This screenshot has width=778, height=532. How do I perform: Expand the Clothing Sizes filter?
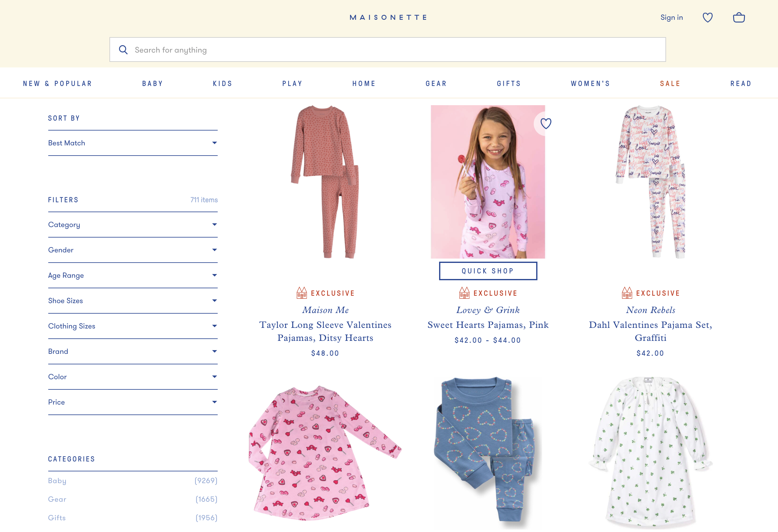click(x=133, y=326)
